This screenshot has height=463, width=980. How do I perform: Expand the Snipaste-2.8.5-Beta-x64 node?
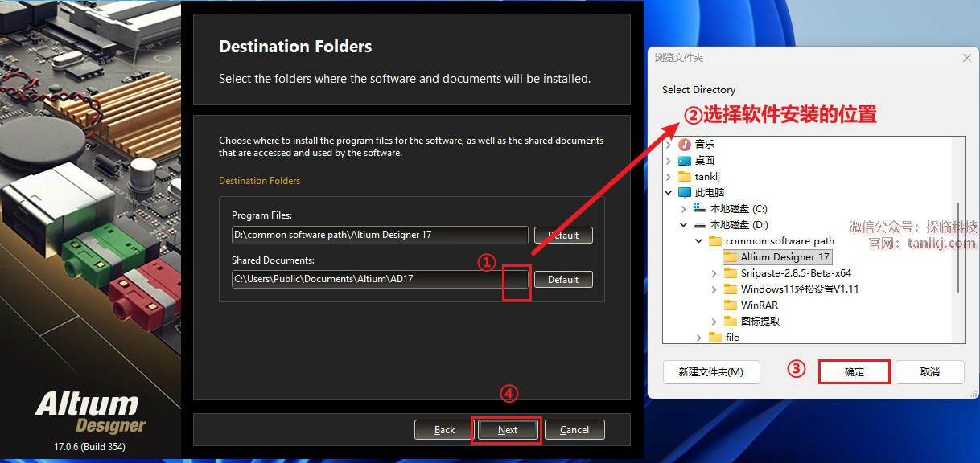[714, 273]
